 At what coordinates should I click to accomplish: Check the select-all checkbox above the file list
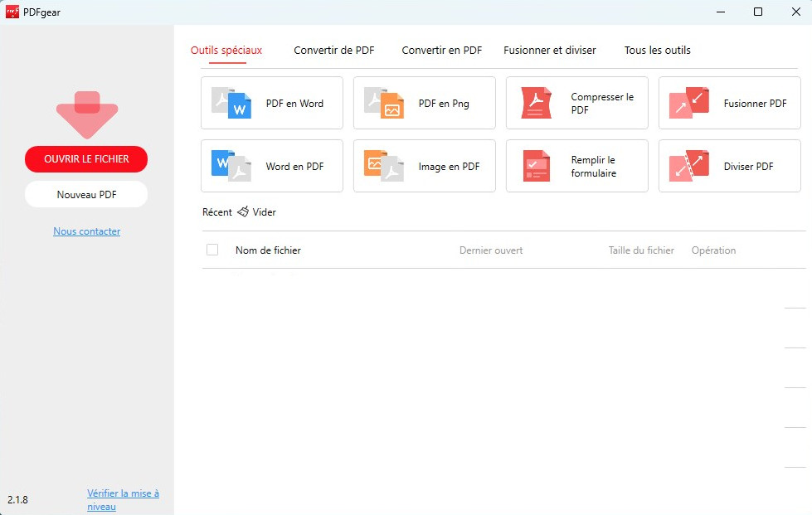[x=212, y=250]
